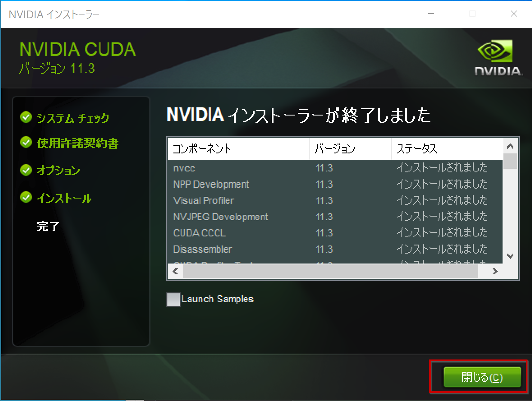
Task: Click the システム チェック green checkmark icon
Action: click(x=26, y=117)
